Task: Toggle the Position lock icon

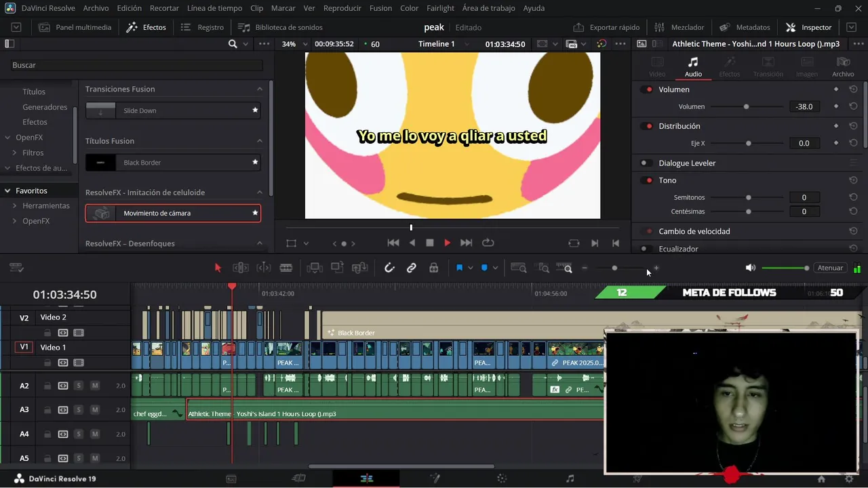Action: (x=433, y=268)
